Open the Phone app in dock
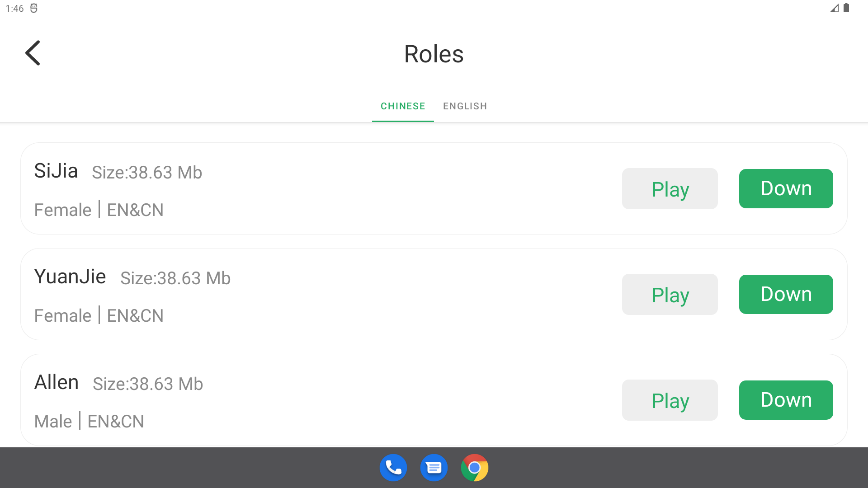This screenshot has height=488, width=868. click(393, 468)
